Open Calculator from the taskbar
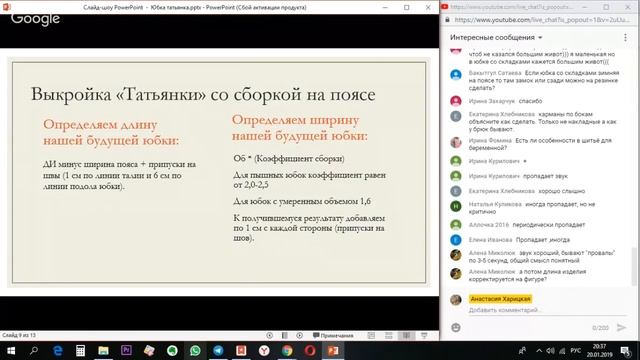Screen dimensions: 640x360 (x=80, y=351)
